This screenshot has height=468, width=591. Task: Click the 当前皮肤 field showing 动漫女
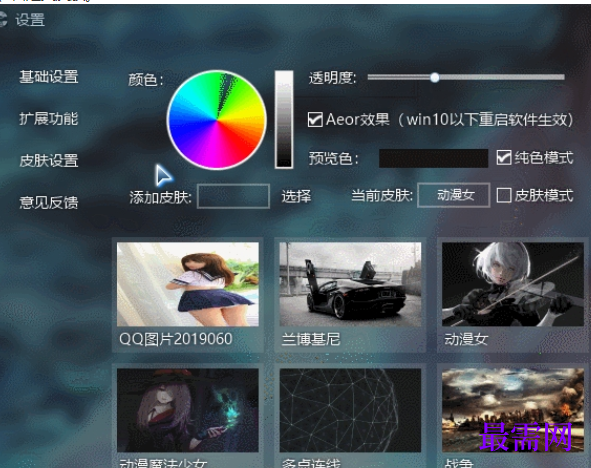tap(454, 195)
